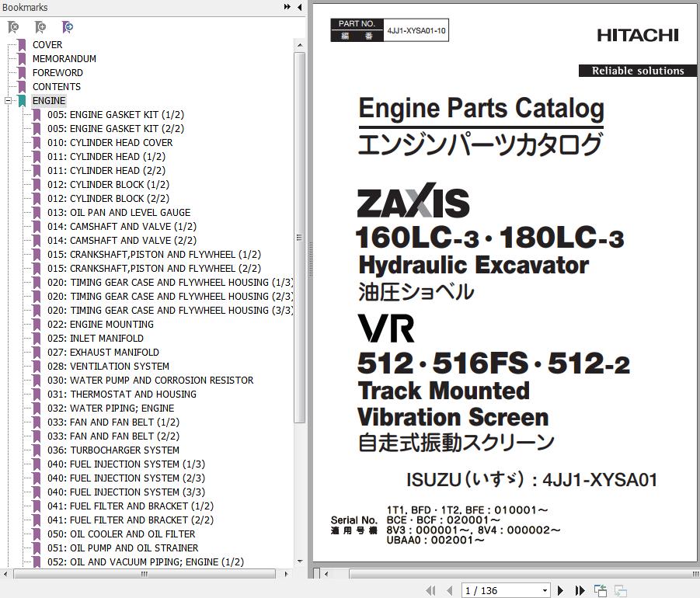Open 031: THERMOSTAT AND HOUSING bookmark
This screenshot has height=598, width=700.
point(122,394)
